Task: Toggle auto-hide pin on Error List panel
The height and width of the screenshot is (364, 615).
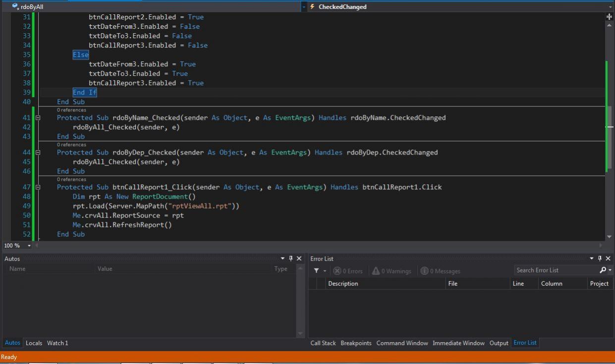Action: [x=600, y=259]
